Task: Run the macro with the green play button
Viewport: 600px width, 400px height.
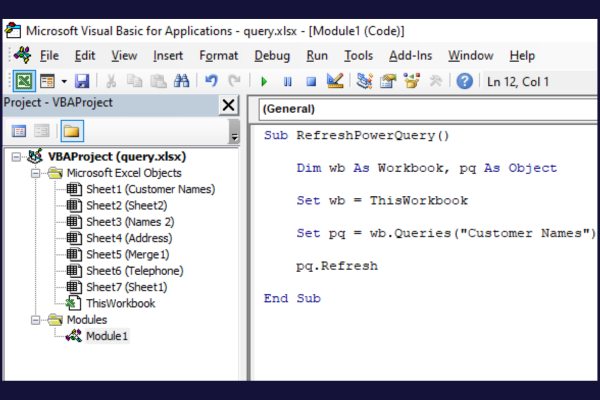Action: (264, 81)
